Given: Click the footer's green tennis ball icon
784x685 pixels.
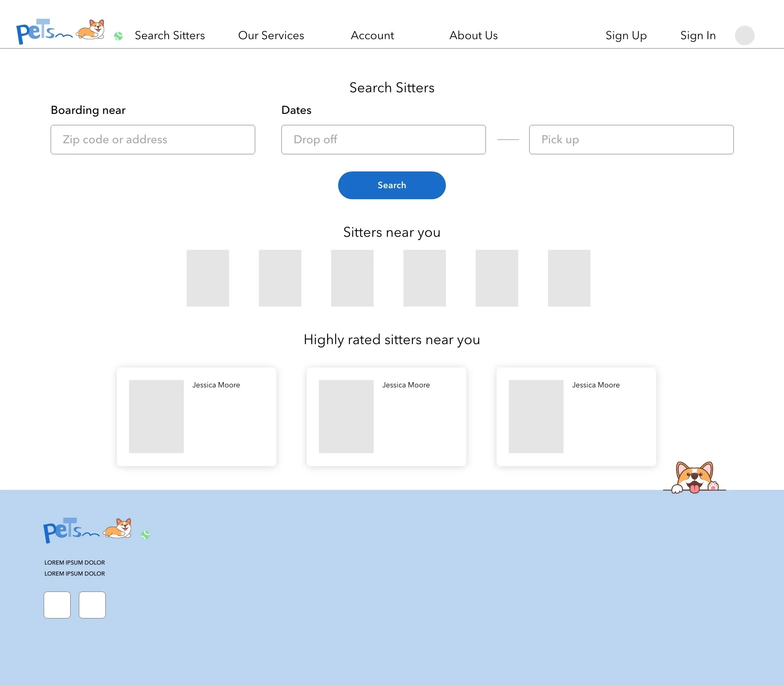Looking at the screenshot, I should (x=145, y=535).
